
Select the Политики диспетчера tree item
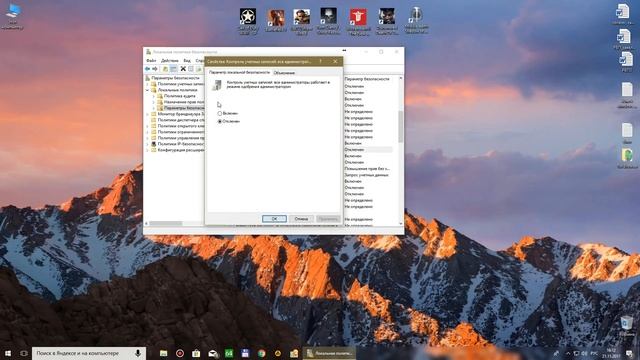click(181, 120)
